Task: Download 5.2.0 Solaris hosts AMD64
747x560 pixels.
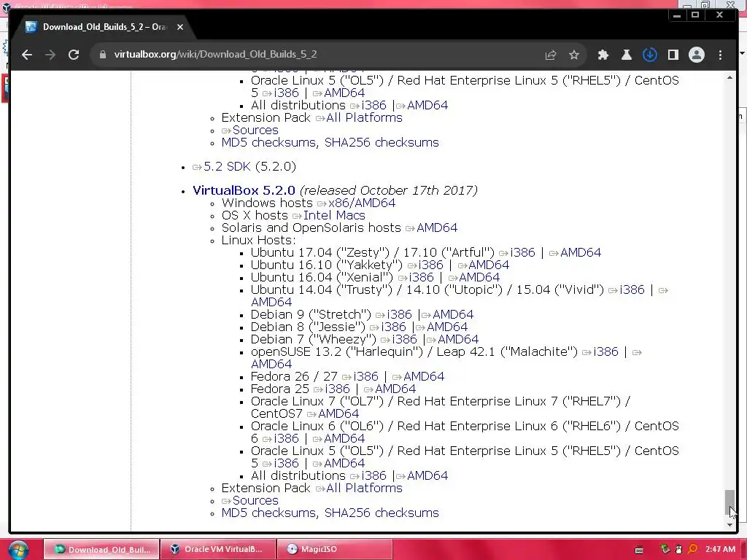Action: (437, 227)
